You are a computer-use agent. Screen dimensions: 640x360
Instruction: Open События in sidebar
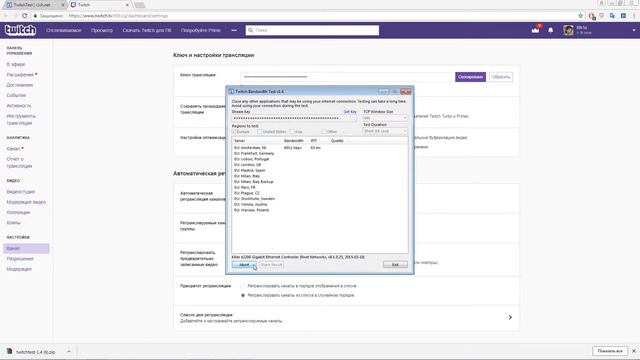coord(16,95)
